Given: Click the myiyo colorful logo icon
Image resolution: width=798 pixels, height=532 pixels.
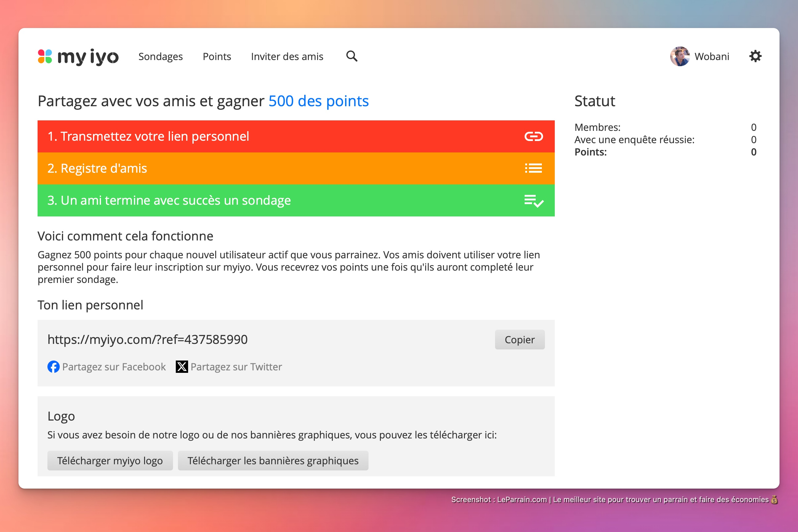Looking at the screenshot, I should click(x=45, y=56).
